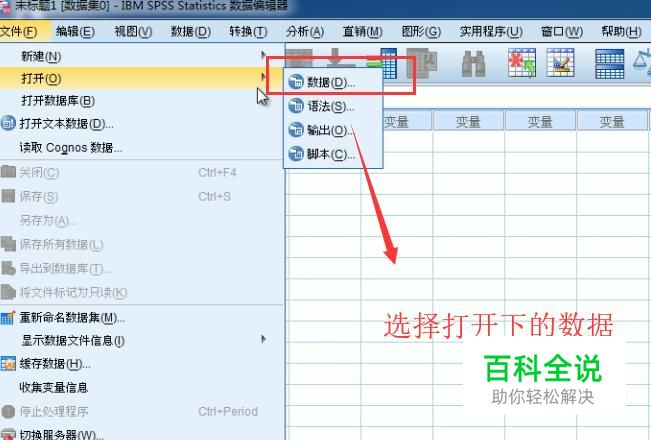Choose 缓存数据(H)... menu item
The image size is (651, 440).
(141, 364)
